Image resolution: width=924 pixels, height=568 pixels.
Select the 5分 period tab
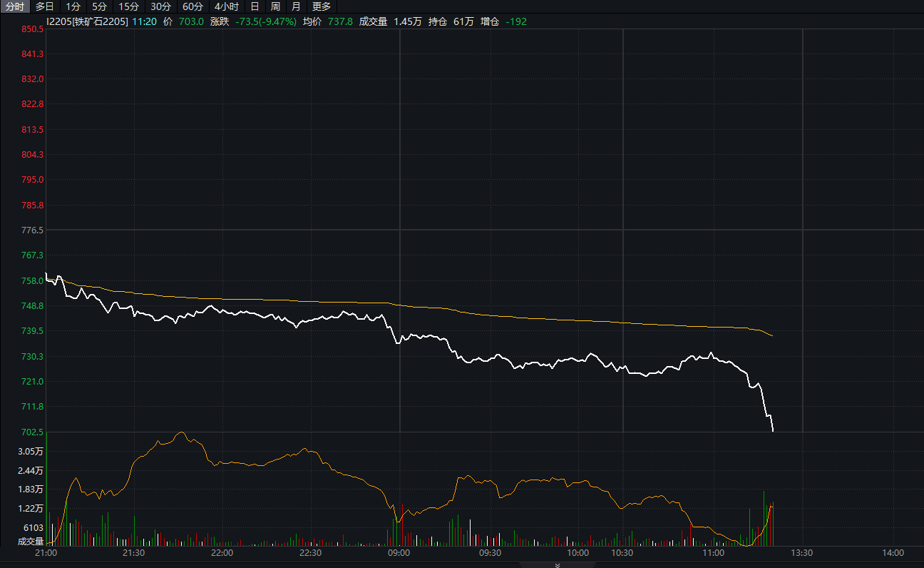(x=99, y=6)
